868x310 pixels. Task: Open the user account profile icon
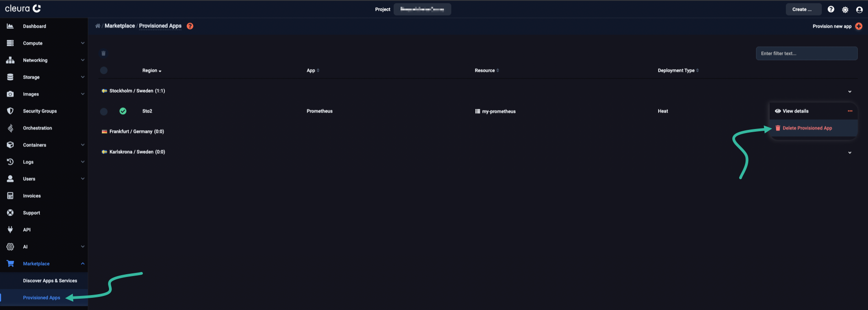pos(859,10)
